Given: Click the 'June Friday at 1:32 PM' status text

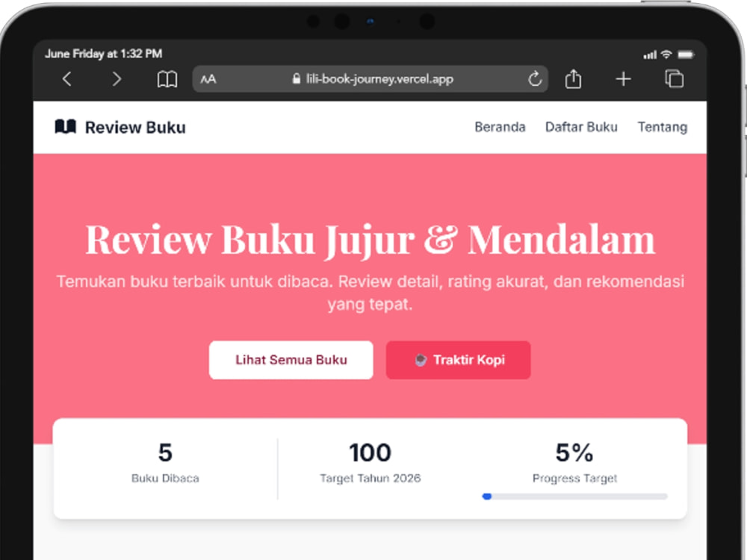Looking at the screenshot, I should click(103, 54).
